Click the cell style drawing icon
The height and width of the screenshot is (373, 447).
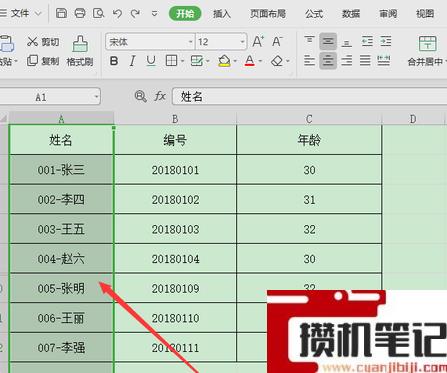197,61
